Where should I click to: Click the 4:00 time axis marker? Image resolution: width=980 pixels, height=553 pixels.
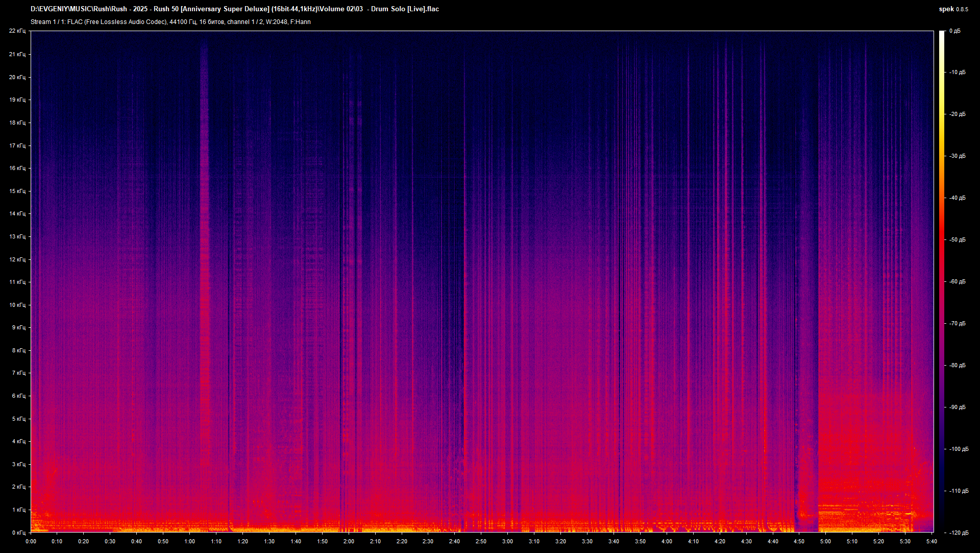[x=667, y=541]
